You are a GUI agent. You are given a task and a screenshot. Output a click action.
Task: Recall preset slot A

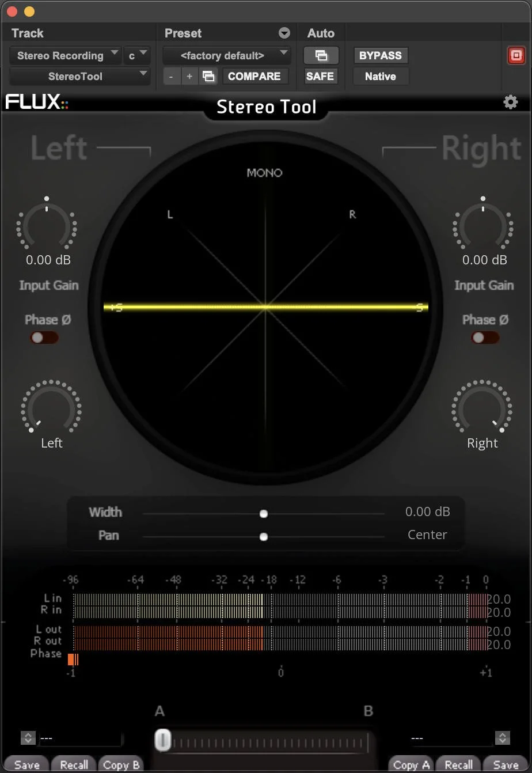pyautogui.click(x=74, y=764)
